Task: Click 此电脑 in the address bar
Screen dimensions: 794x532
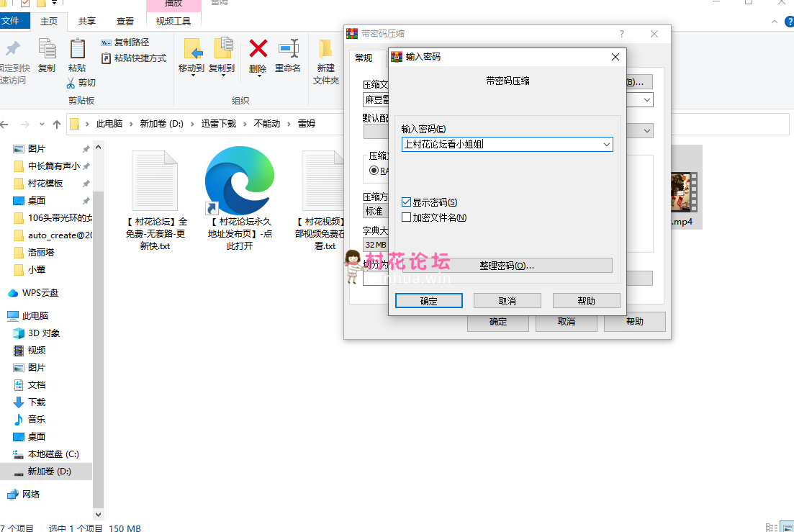Action: (109, 124)
